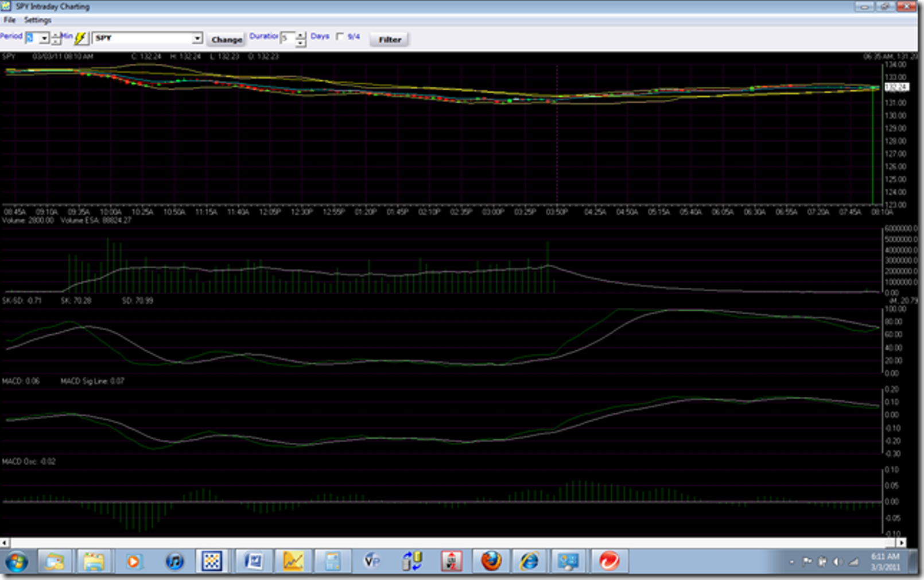Screen dimensions: 924x580
Task: Click the horizontal scrollbar right arrow
Action: 902,542
